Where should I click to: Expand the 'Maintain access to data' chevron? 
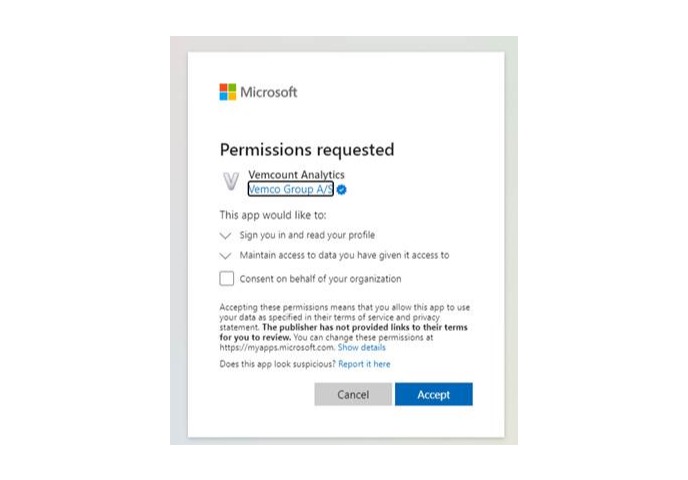click(x=225, y=256)
